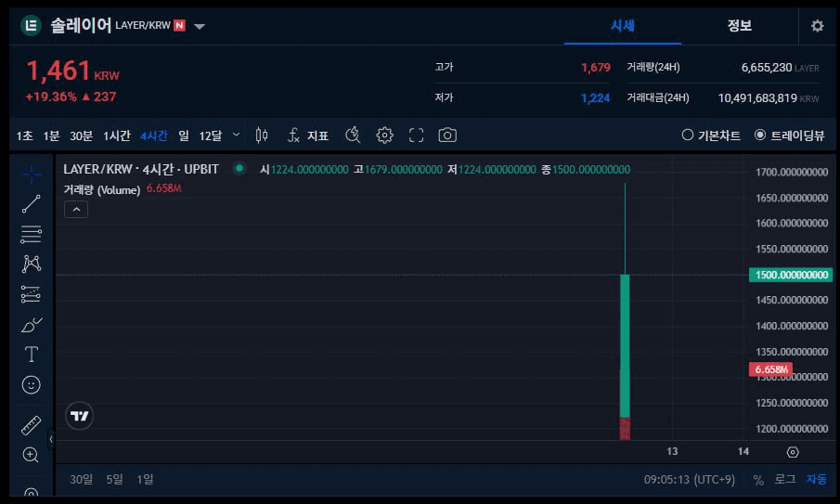Click the trade amount 10,491,683,819 KRW
Screen dimensions: 840x504
pyautogui.click(x=769, y=98)
